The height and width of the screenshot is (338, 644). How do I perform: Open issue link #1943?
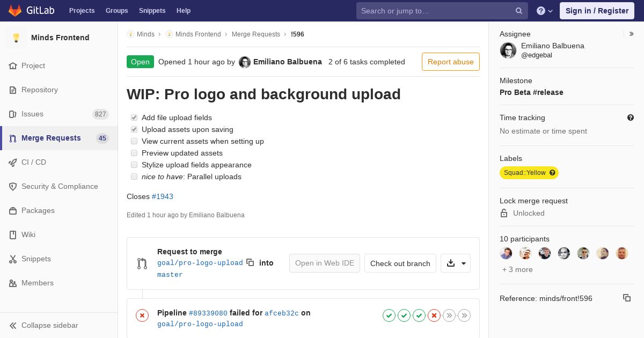coord(163,196)
